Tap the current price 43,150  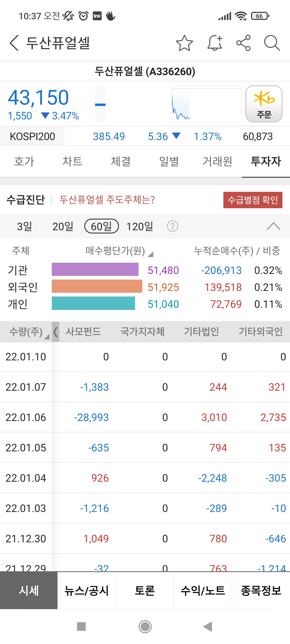click(x=38, y=97)
